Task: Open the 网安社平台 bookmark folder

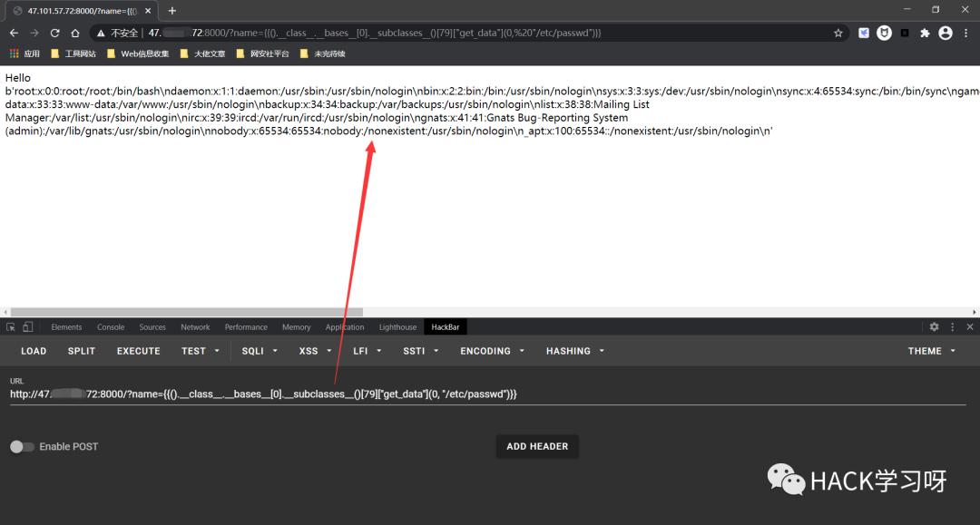Action: (262, 53)
